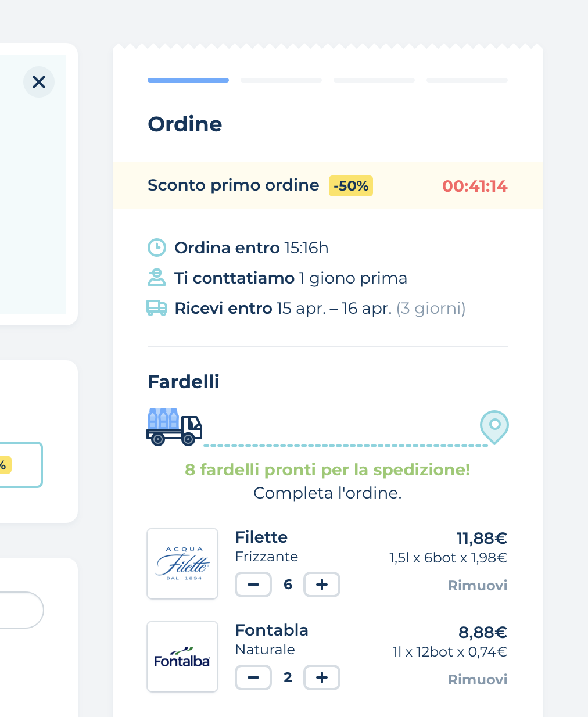Image resolution: width=588 pixels, height=717 pixels.
Task: Click the clock icon beside Ordina entro
Action: pos(157,248)
